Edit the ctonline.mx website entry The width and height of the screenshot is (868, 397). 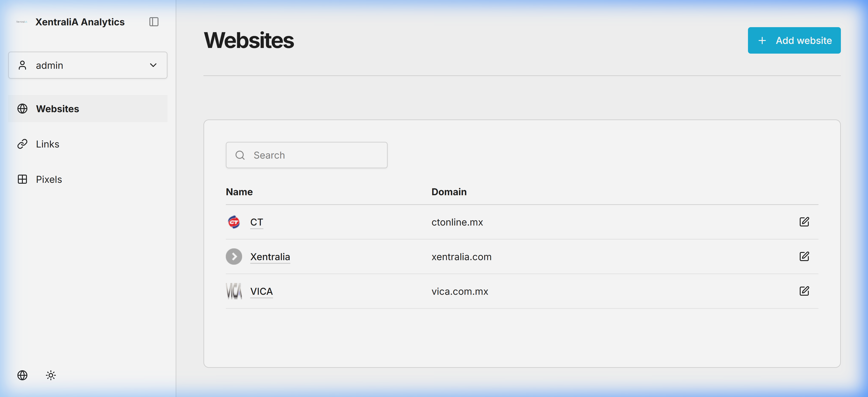tap(804, 222)
